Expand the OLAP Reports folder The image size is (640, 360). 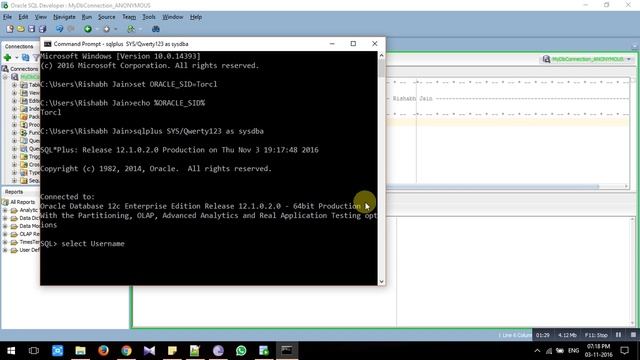(5, 234)
